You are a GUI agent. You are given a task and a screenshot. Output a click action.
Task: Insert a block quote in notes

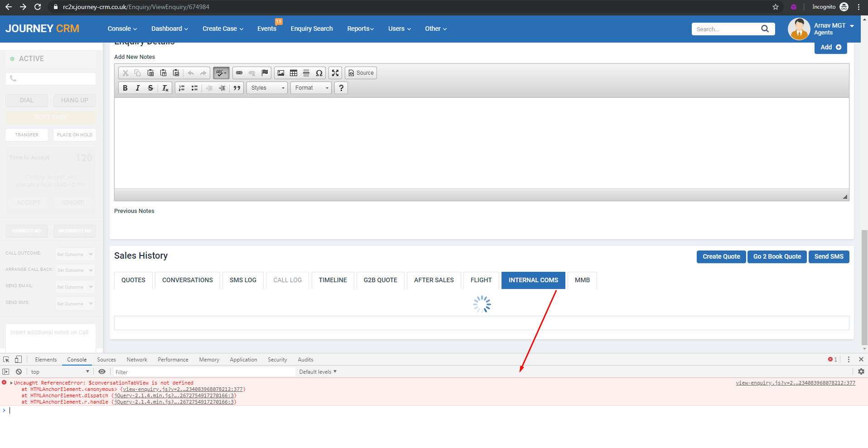(x=237, y=88)
